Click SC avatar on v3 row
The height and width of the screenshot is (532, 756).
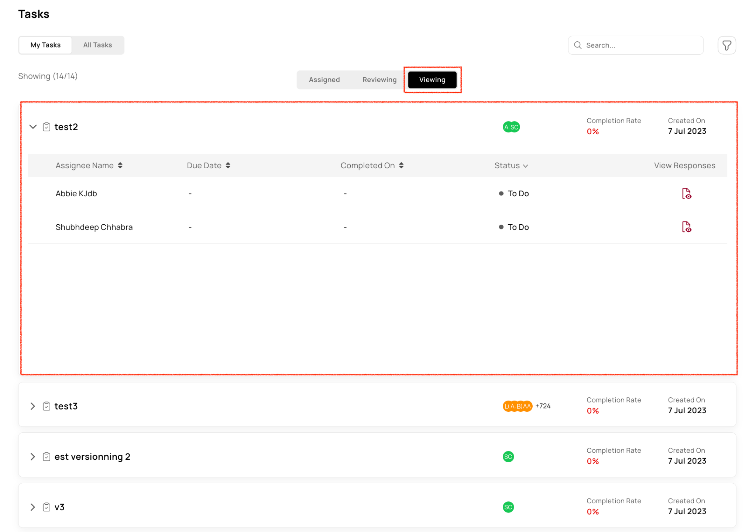(508, 507)
